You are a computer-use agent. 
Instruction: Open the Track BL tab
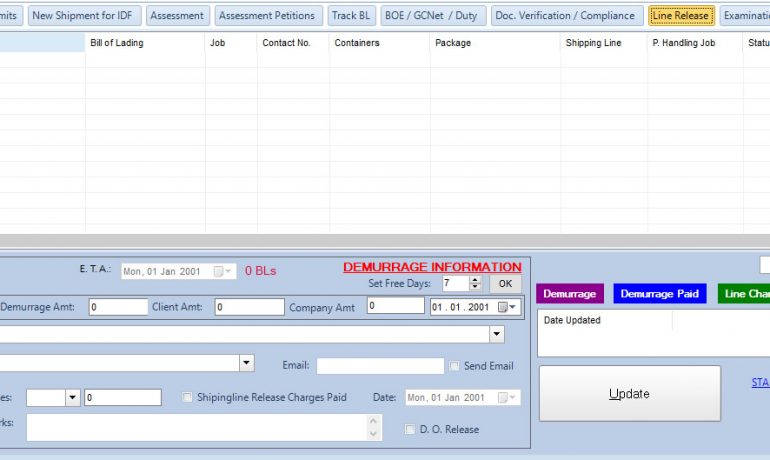(x=351, y=16)
